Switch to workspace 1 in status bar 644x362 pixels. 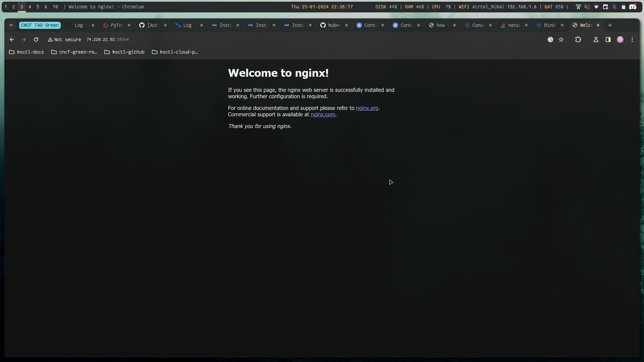coord(6,7)
